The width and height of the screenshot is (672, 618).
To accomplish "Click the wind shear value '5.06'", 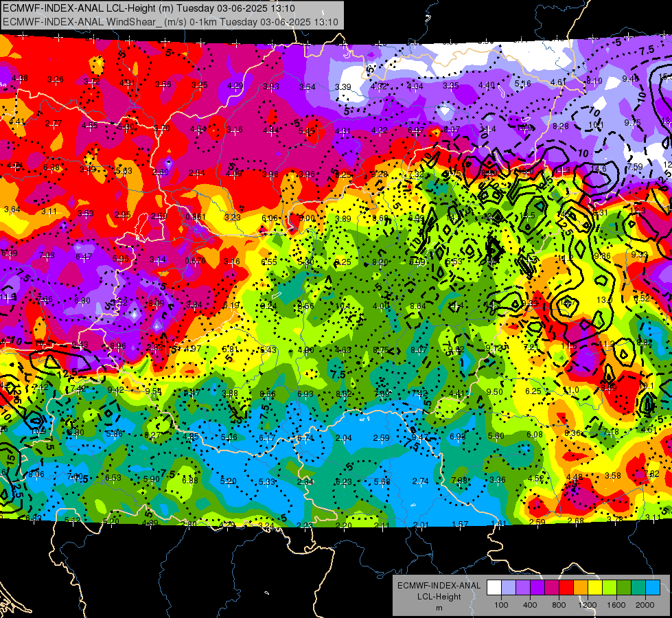I will 229,437.
